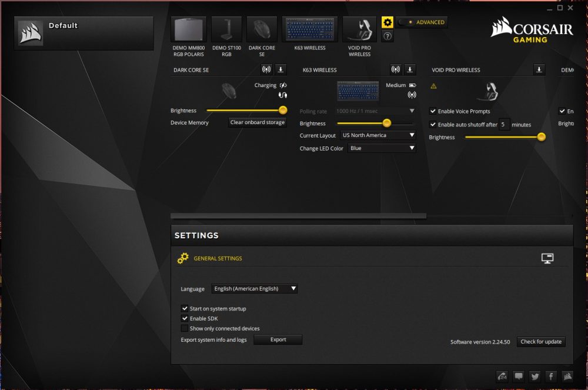Adjust K63 WIRELESS Brightness slider handle
This screenshot has height=390, width=588.
click(387, 122)
